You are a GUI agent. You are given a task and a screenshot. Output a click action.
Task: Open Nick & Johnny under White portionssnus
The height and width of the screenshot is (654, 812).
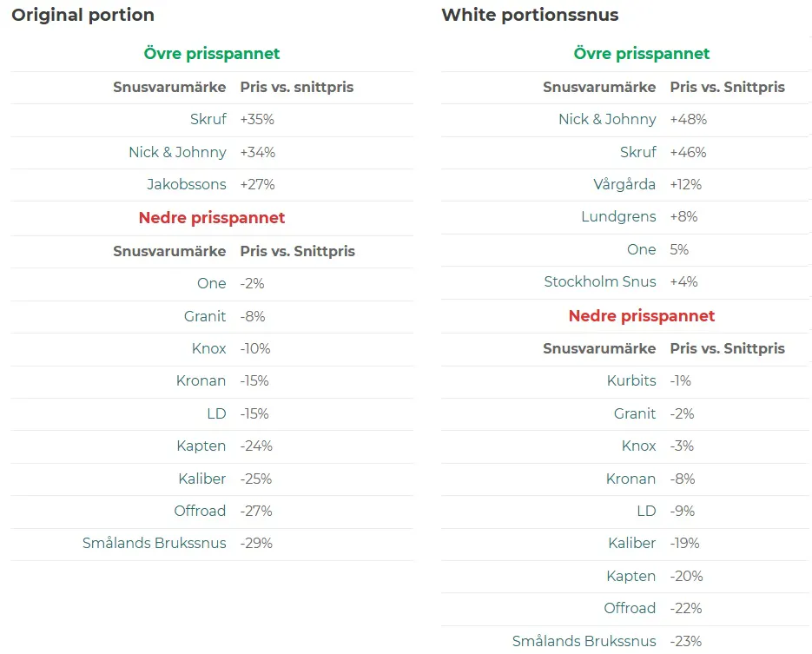click(x=607, y=119)
